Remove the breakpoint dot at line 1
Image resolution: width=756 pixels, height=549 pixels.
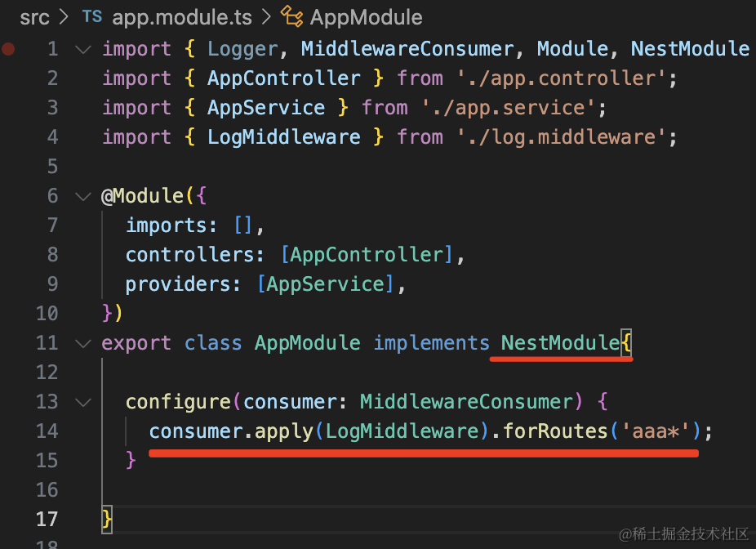pyautogui.click(x=9, y=49)
